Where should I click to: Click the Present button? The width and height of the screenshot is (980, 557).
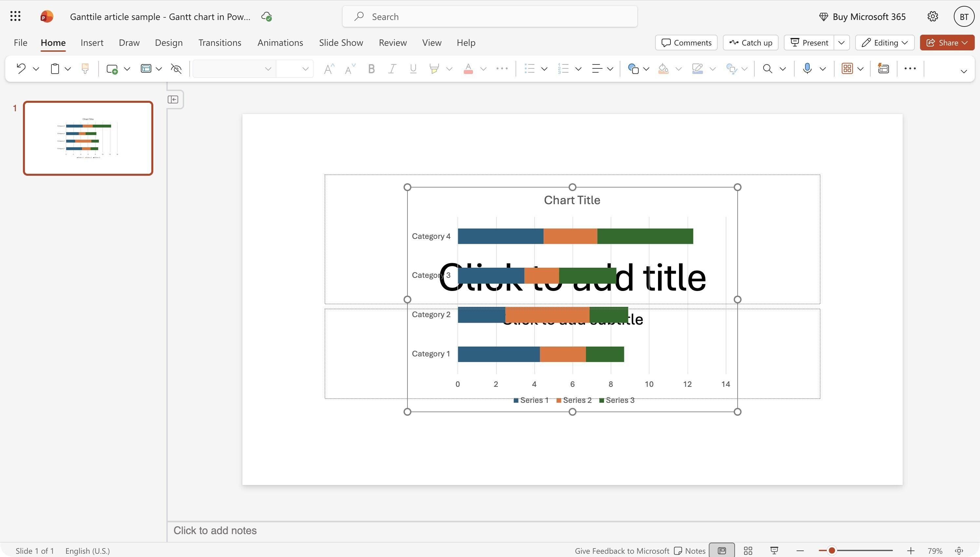click(x=809, y=43)
